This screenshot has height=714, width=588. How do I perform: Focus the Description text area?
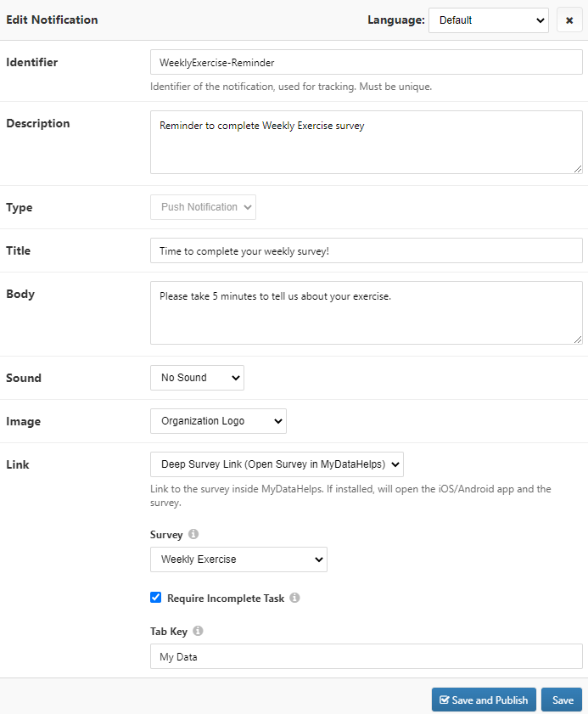(366, 142)
